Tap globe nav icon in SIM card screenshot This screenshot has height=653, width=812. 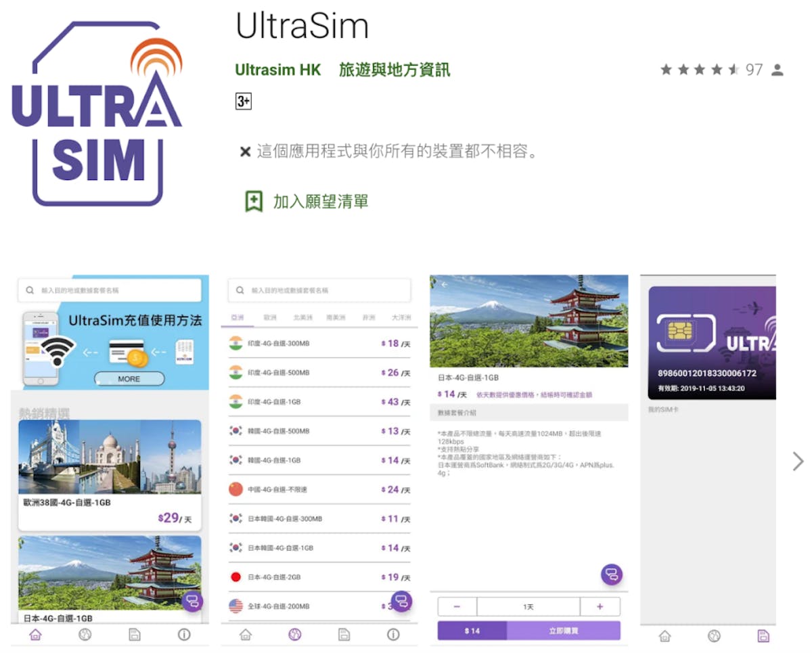(714, 635)
